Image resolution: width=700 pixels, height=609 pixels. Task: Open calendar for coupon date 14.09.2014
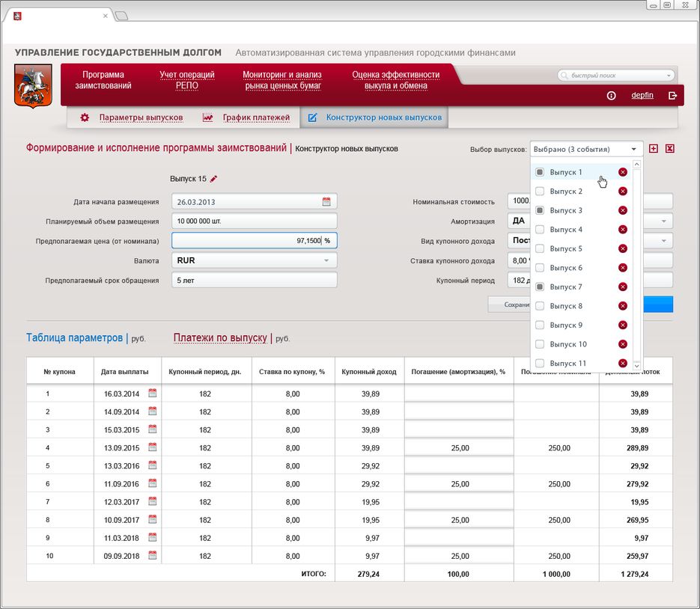coord(153,411)
